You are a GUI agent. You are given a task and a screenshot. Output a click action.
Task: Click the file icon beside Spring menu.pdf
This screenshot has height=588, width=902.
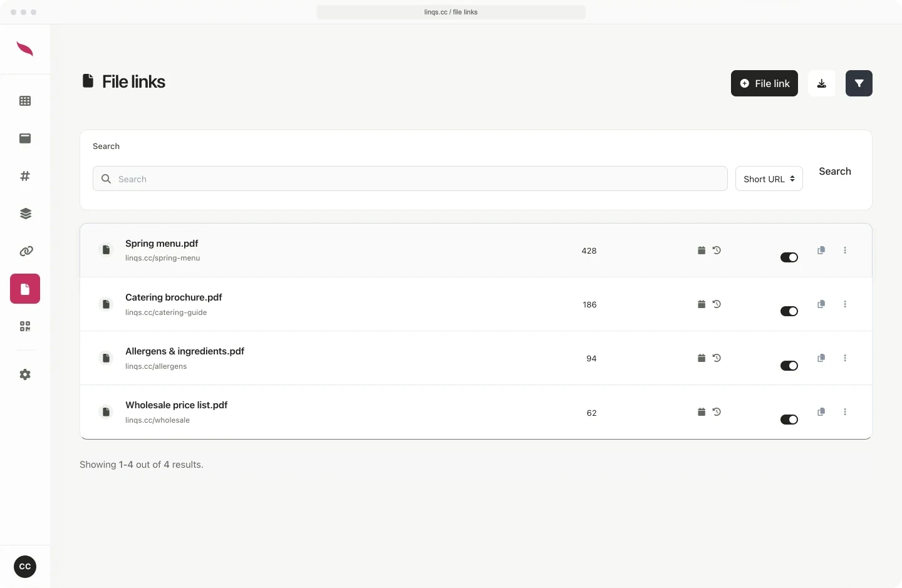point(106,250)
